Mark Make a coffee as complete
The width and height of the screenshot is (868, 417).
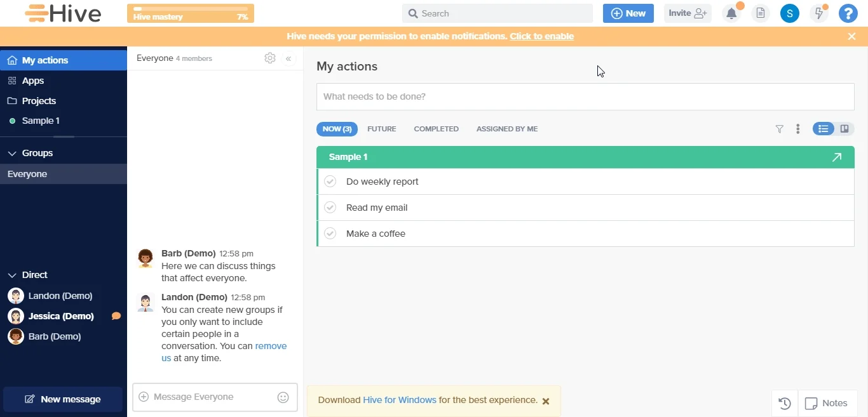coord(330,234)
